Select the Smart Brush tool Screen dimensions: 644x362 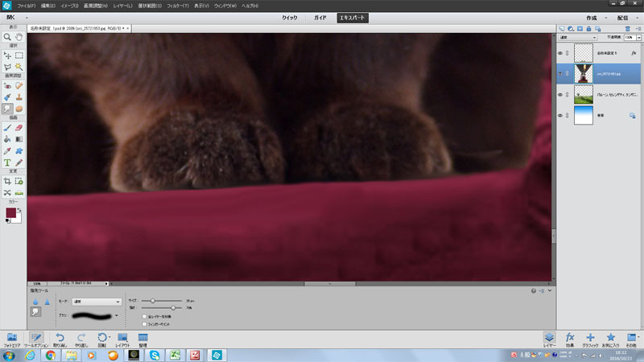[7, 97]
